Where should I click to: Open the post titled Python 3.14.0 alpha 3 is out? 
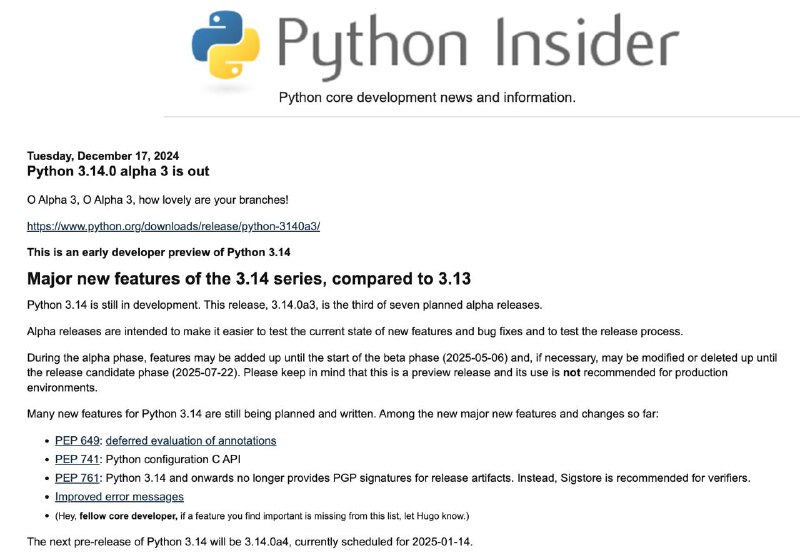pyautogui.click(x=118, y=171)
